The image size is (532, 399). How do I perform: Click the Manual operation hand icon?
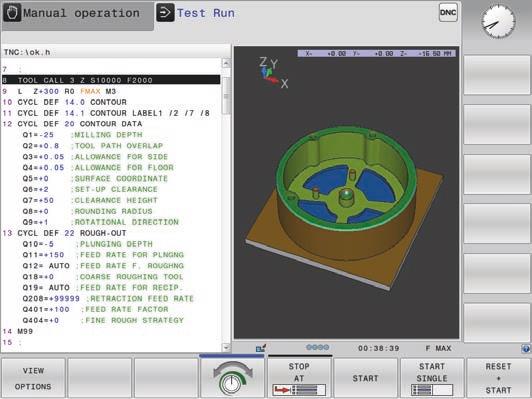tap(12, 13)
